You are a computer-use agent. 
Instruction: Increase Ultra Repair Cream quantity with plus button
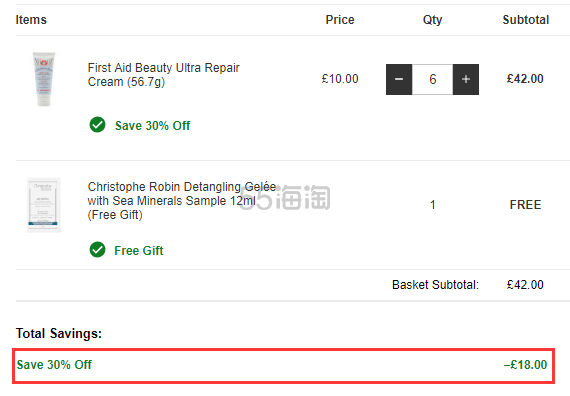click(466, 79)
